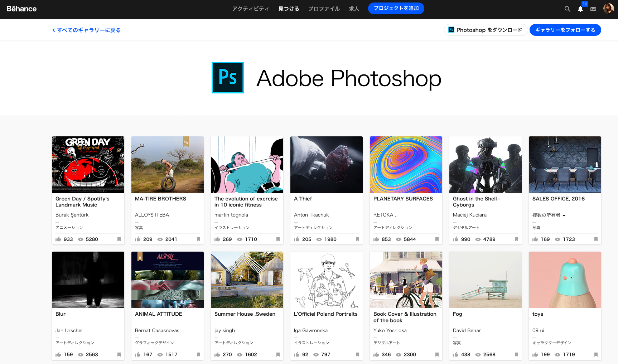Open author link Anton Tkachuk
Image resolution: width=618 pixels, height=364 pixels.
[x=311, y=215]
